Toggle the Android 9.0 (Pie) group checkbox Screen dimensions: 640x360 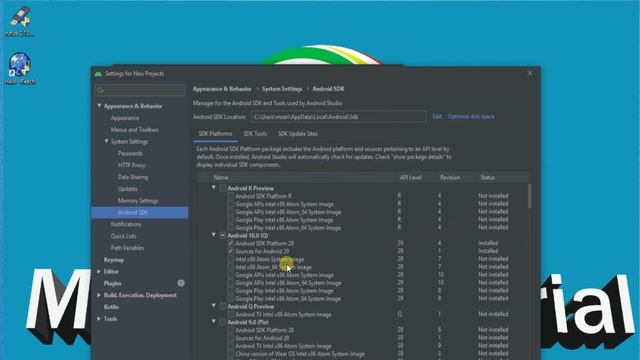(223, 322)
